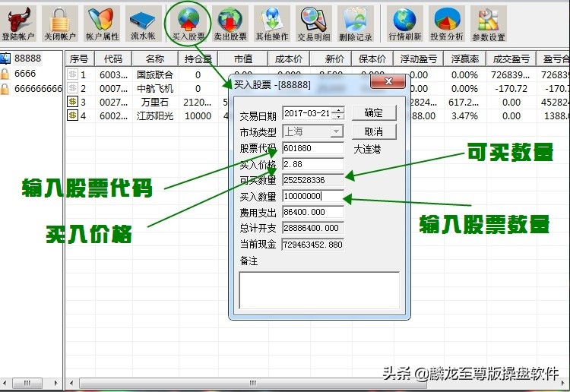Select locked account 666666666
Viewport: 570px width, 392px height.
click(38, 88)
